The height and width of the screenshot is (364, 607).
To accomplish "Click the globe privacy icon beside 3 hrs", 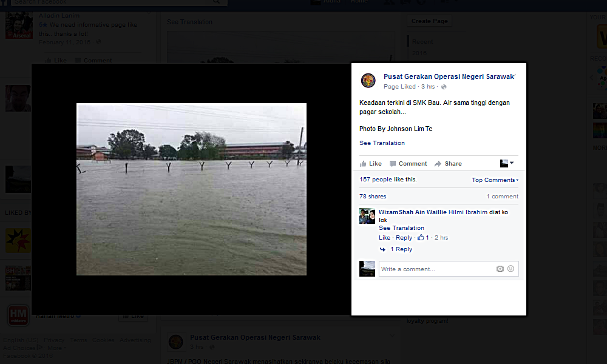I will pyautogui.click(x=444, y=87).
